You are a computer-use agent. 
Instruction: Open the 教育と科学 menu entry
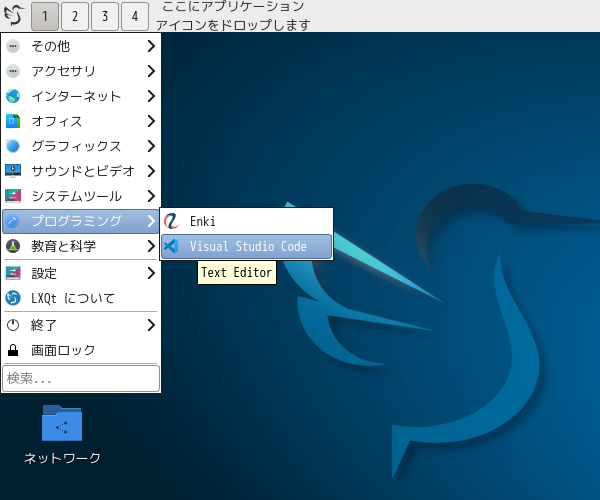click(81, 246)
